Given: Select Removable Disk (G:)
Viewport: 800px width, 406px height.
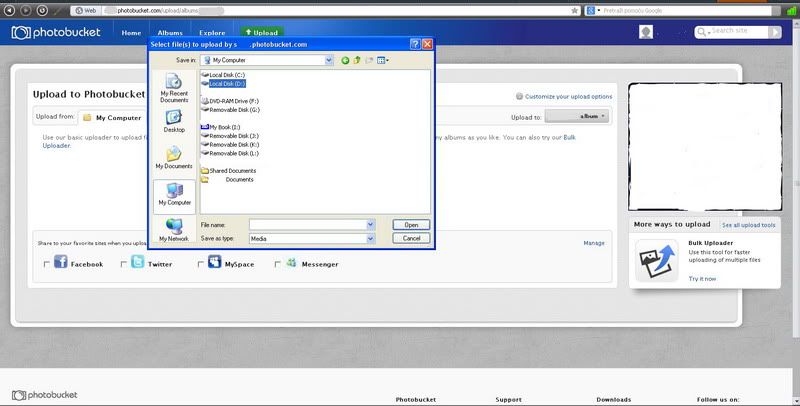Looking at the screenshot, I should point(230,110).
